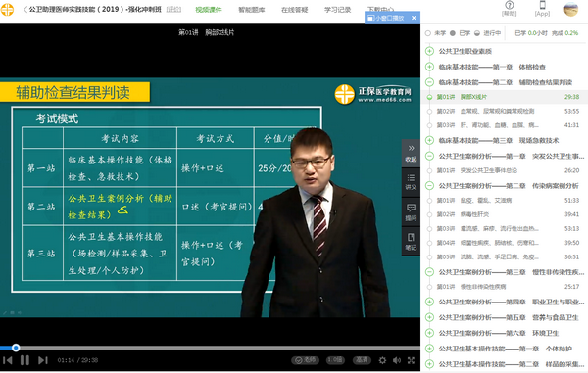Open the 笔记 notes panel
This screenshot has height=373, width=588.
coord(411,242)
